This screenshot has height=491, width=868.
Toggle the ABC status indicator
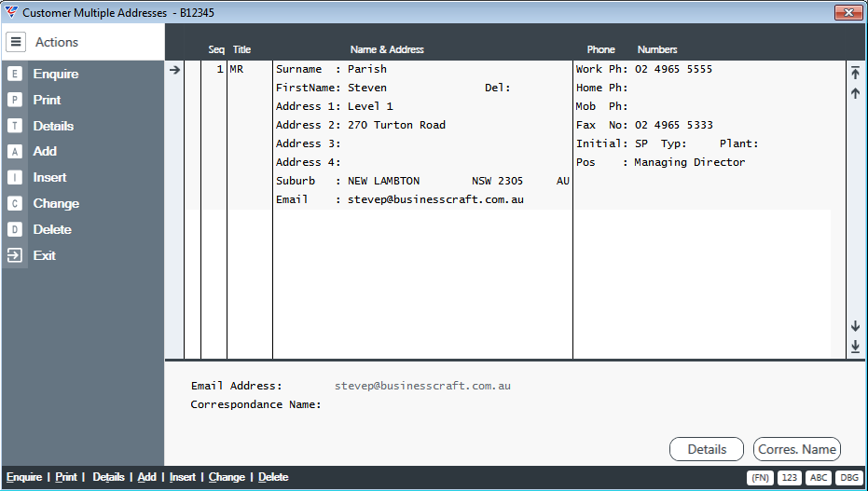pyautogui.click(x=819, y=478)
